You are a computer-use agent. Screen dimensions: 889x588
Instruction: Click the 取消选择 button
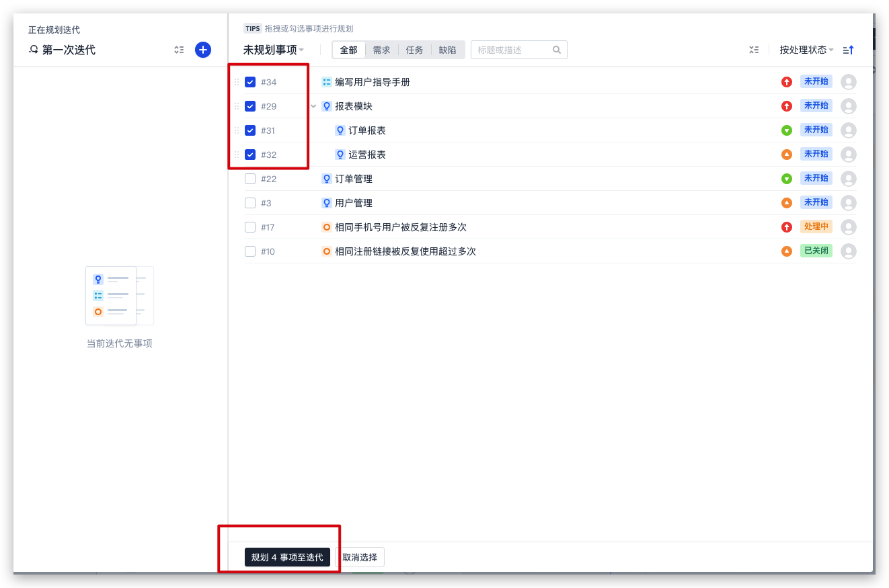360,557
